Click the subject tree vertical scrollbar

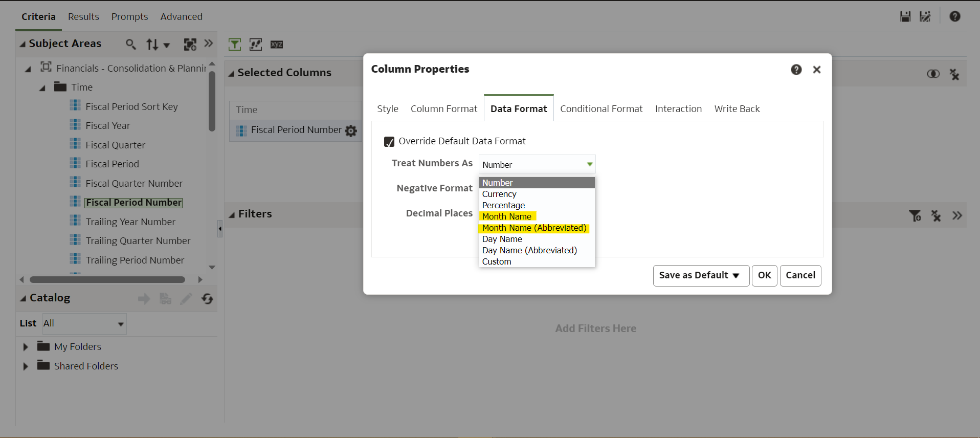click(x=212, y=101)
